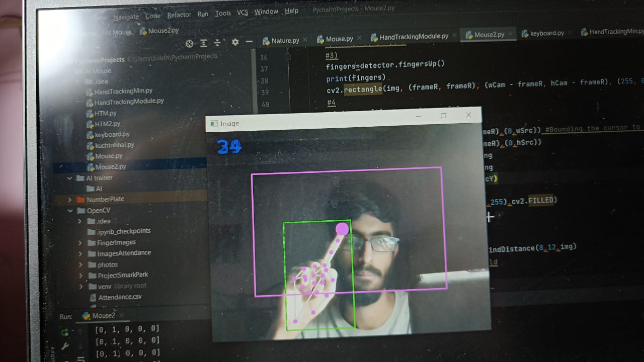Image resolution: width=644 pixels, height=362 pixels.
Task: Open the Run console settings wrench
Action: (65, 345)
